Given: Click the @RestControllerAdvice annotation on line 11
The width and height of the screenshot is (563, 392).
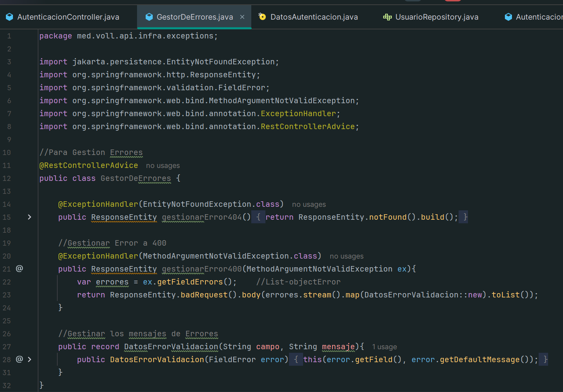Looking at the screenshot, I should coord(89,166).
